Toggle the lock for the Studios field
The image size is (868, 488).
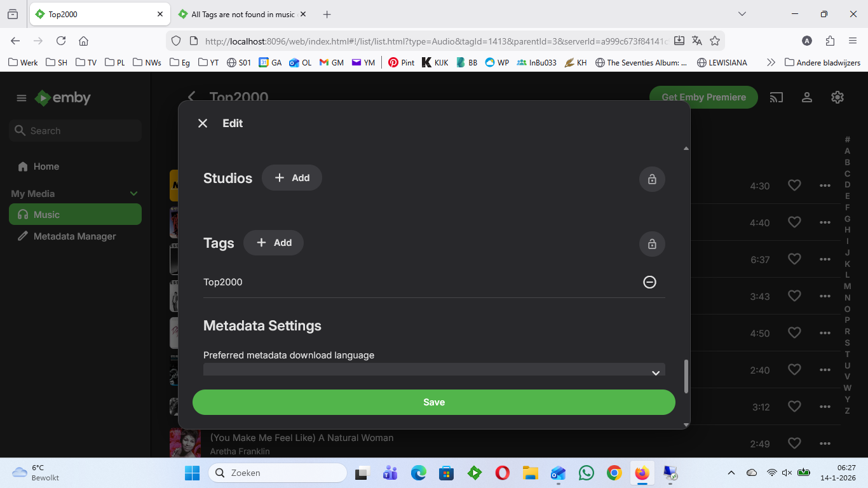pos(652,179)
